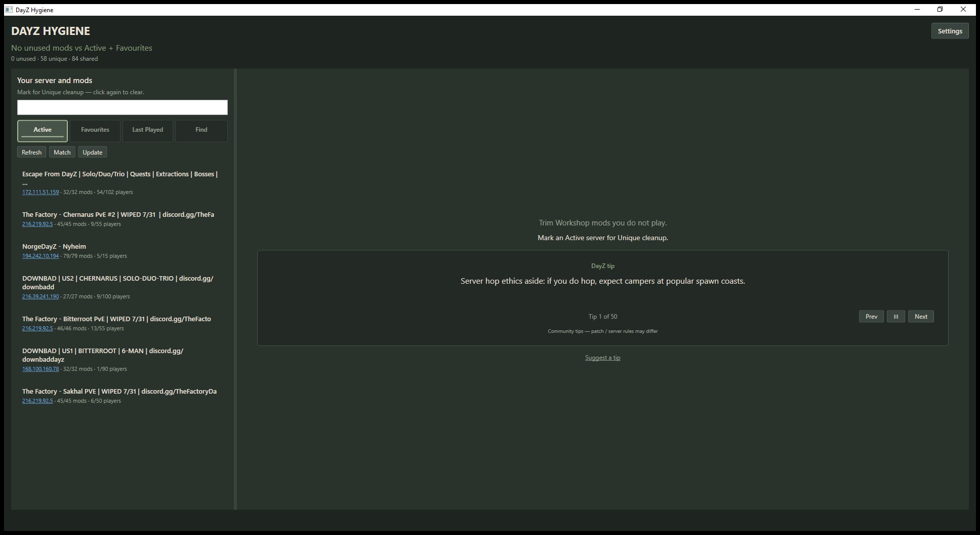Click the '0 unused · 58 unique · 84 shared' stats

tap(55, 59)
